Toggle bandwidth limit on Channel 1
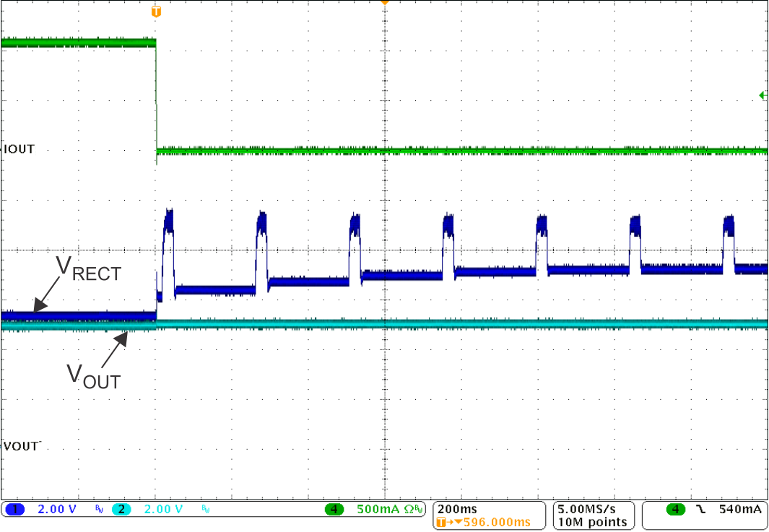Viewport: 769px width, 532px height. [x=98, y=510]
